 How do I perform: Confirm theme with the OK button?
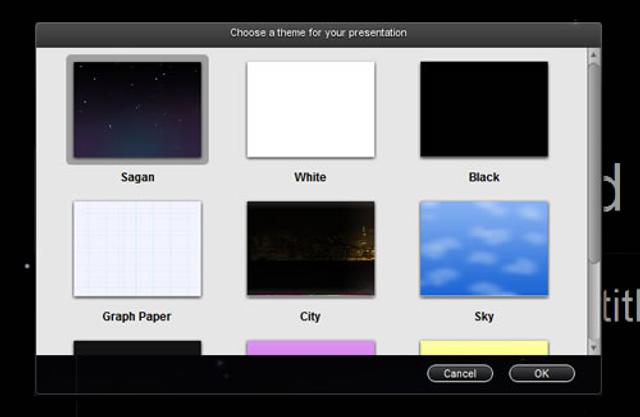(541, 373)
